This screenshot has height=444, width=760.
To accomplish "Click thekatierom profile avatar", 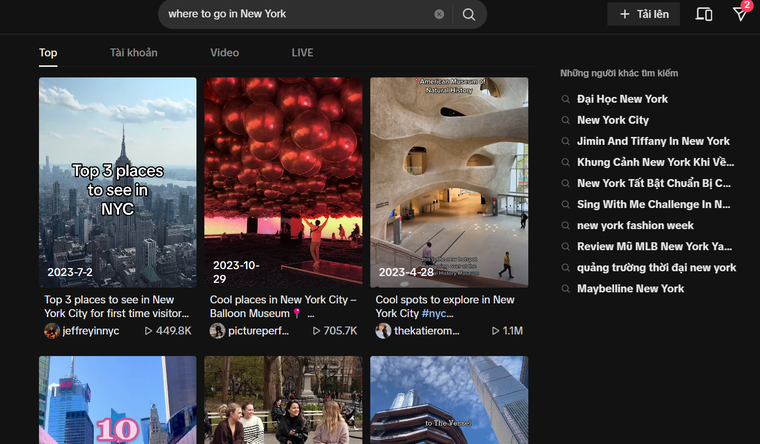I will coord(383,331).
